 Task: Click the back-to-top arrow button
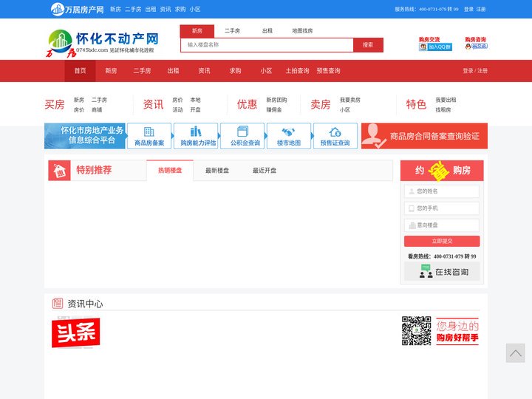516,353
